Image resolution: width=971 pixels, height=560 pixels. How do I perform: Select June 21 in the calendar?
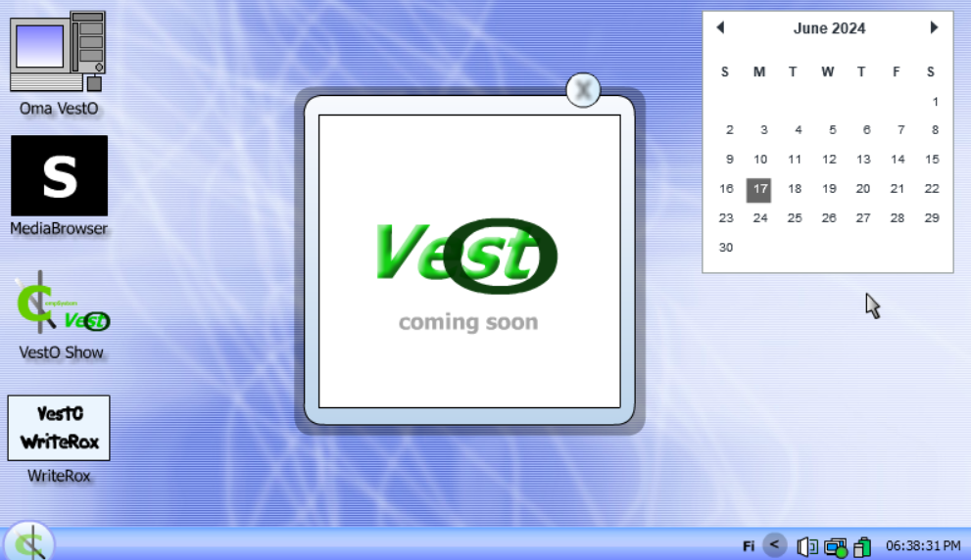(x=898, y=189)
